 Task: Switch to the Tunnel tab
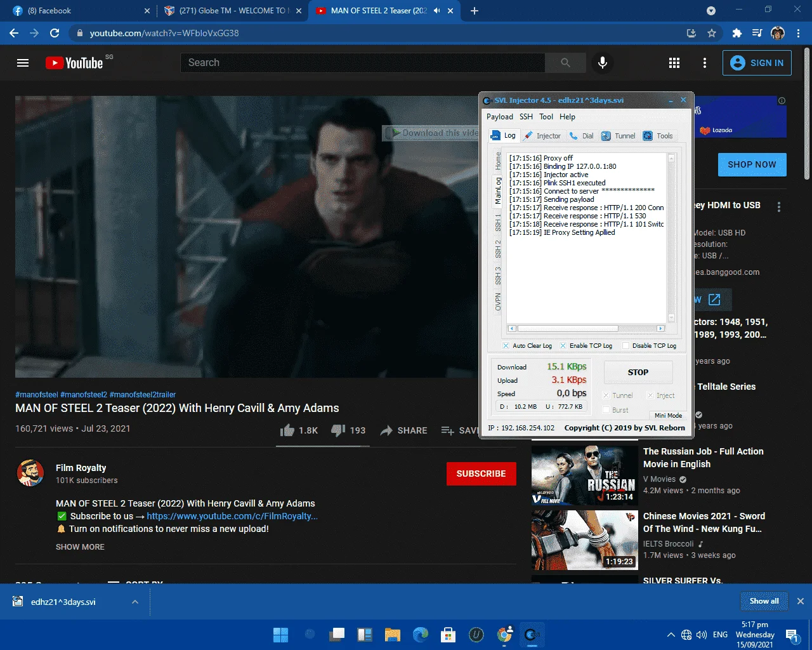point(619,136)
